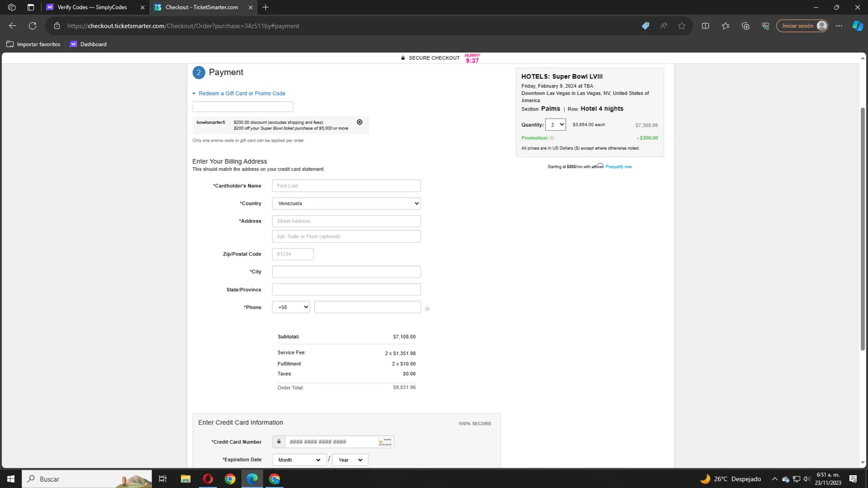Open the Dashboard bookmark
This screenshot has width=868, height=488.
tap(88, 45)
